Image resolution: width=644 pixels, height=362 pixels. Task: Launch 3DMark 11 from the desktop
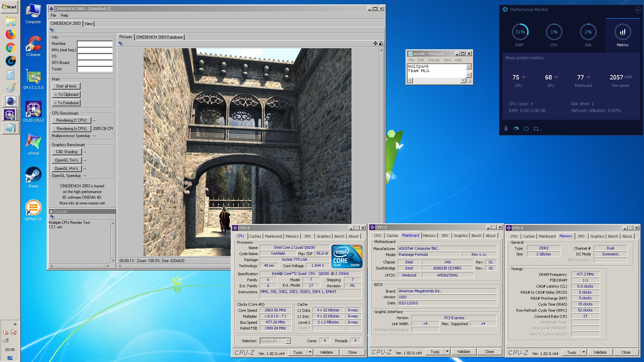(33, 210)
